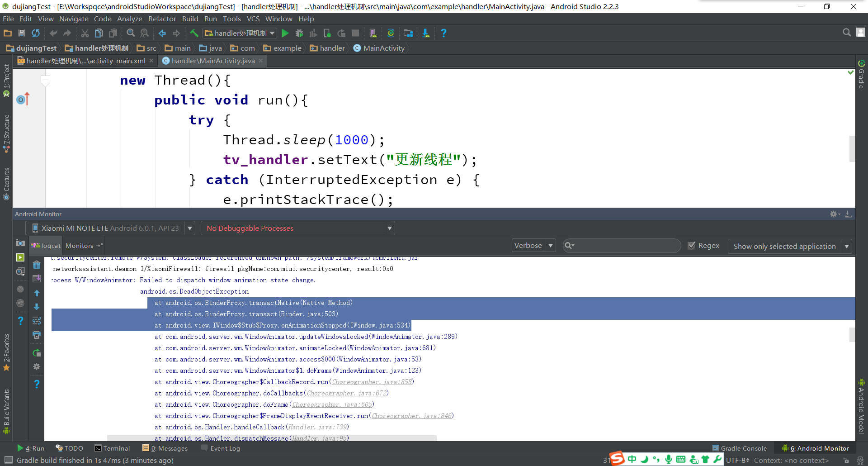Click the Make Project hammer icon
This screenshot has height=466, width=868.
pyautogui.click(x=194, y=33)
